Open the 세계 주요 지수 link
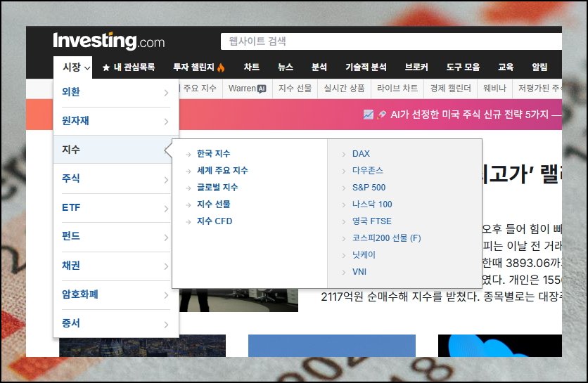Image resolution: width=588 pixels, height=383 pixels. [223, 171]
